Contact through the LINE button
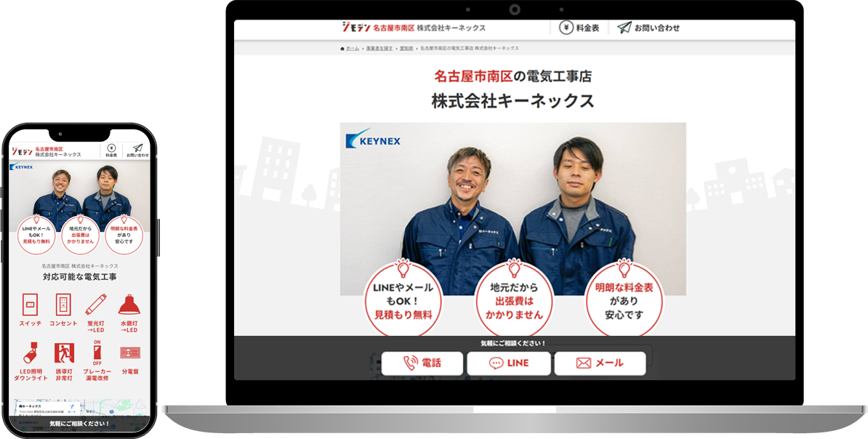This screenshot has height=439, width=868. click(509, 363)
